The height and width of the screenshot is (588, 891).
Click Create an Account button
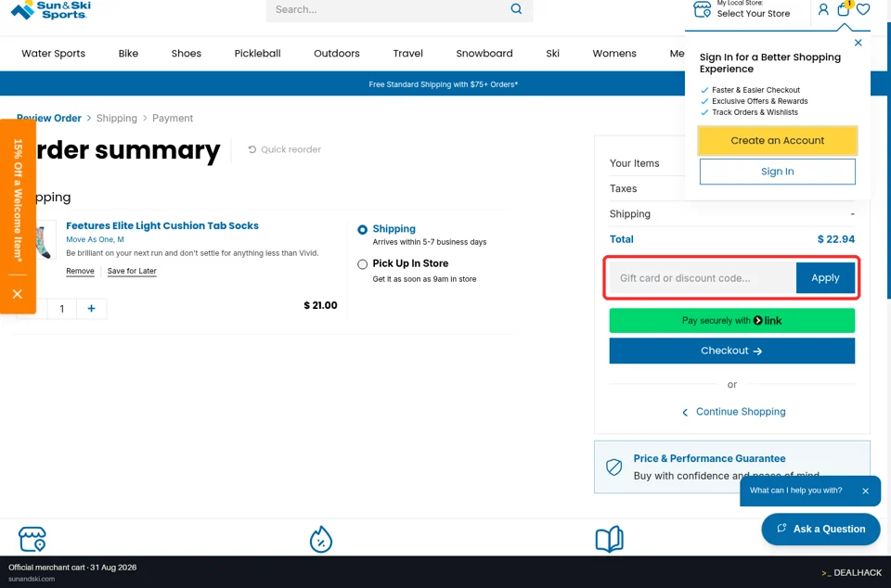(x=778, y=140)
